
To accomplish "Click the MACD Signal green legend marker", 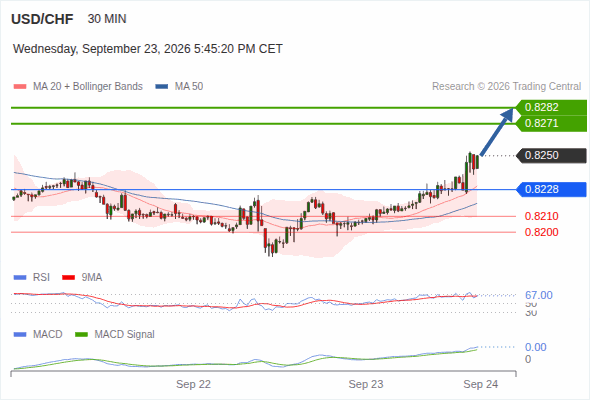I will 81,334.
